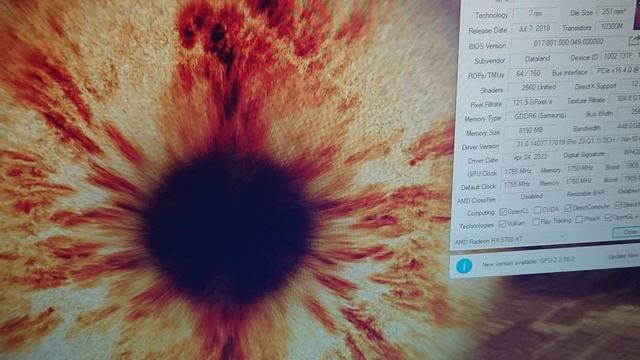Toggle the Vulkan checkbox
The height and width of the screenshot is (360, 640).
[x=502, y=224]
